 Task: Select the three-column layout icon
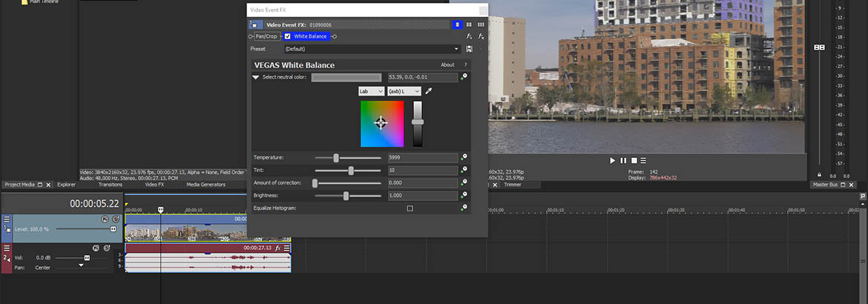coord(481,24)
